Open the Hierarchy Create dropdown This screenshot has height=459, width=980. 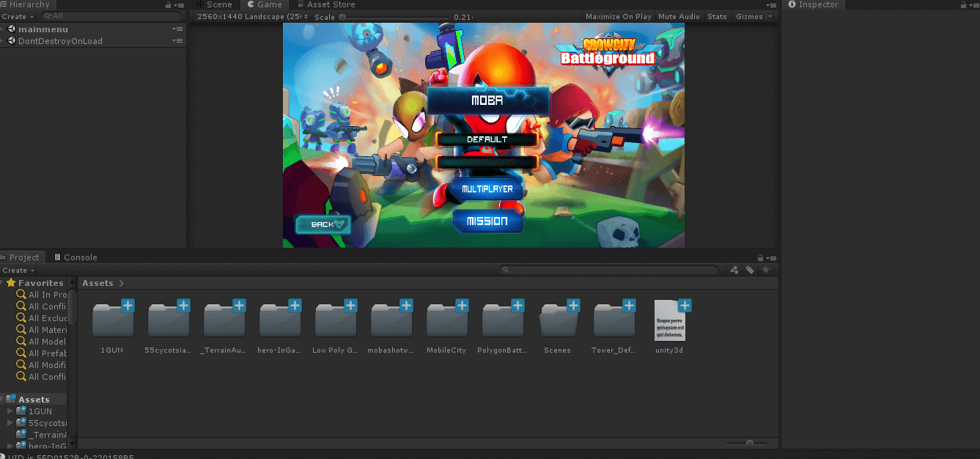coord(18,16)
